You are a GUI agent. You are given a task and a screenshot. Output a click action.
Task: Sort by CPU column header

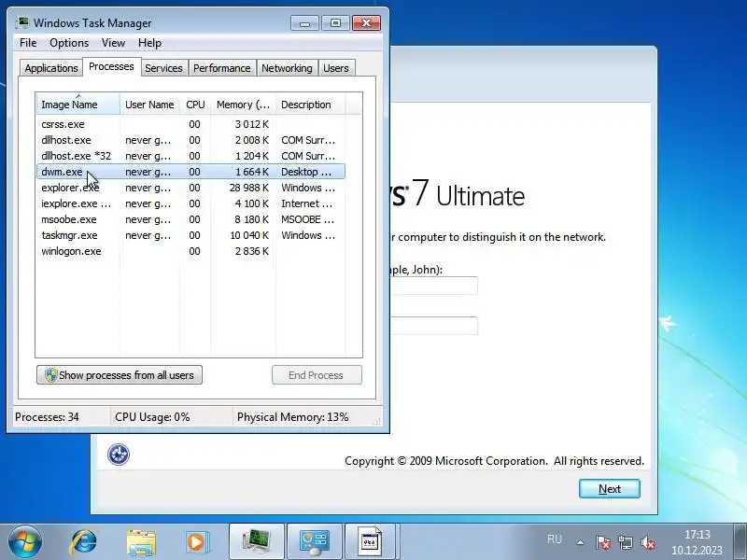pos(195,105)
